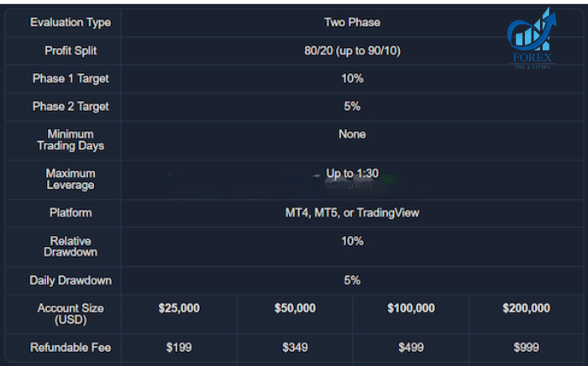
Task: Click the None value for trading days
Action: (352, 134)
